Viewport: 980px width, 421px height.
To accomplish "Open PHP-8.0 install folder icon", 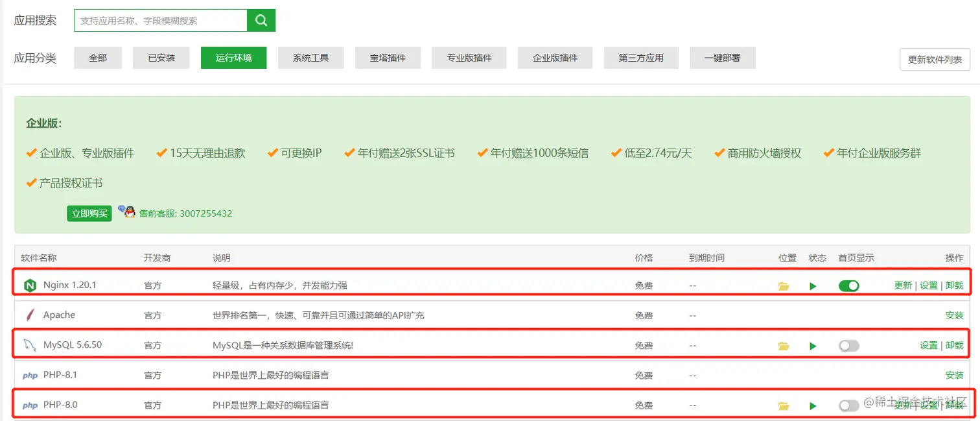I will point(784,406).
